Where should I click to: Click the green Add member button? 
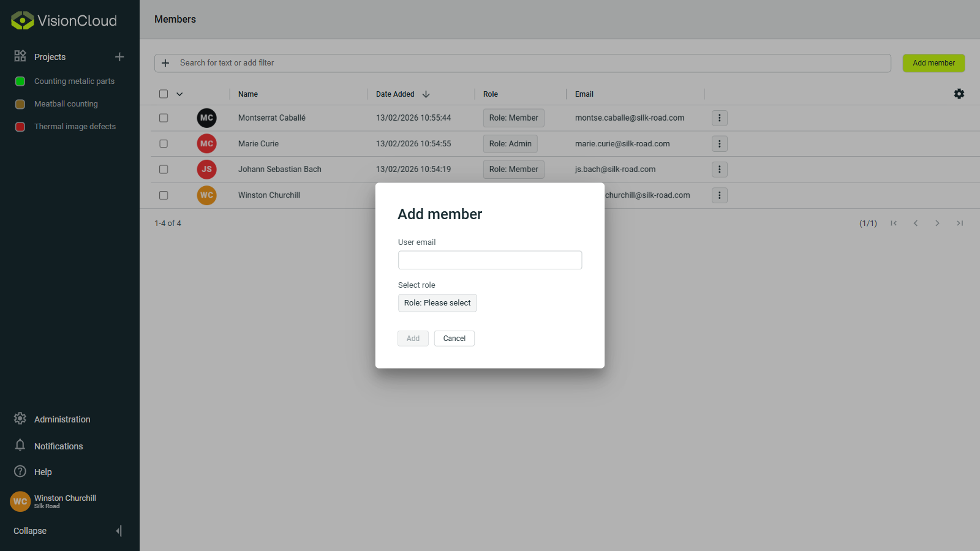933,63
